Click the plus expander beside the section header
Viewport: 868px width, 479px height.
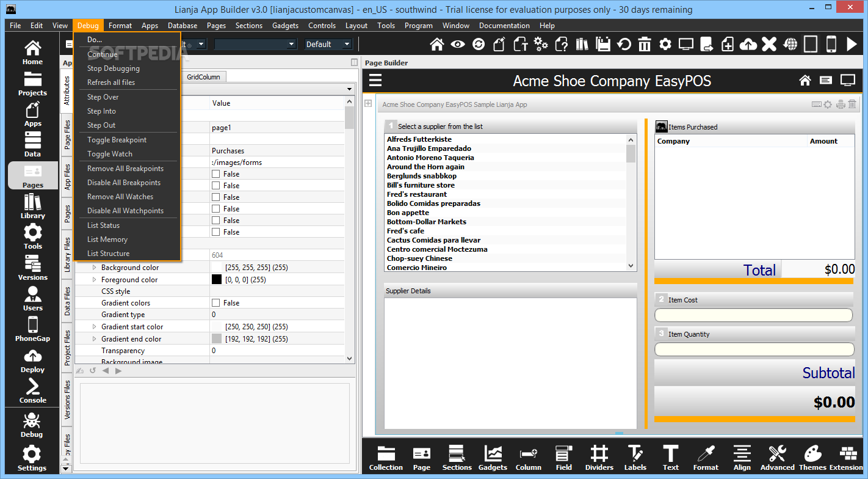(x=368, y=103)
